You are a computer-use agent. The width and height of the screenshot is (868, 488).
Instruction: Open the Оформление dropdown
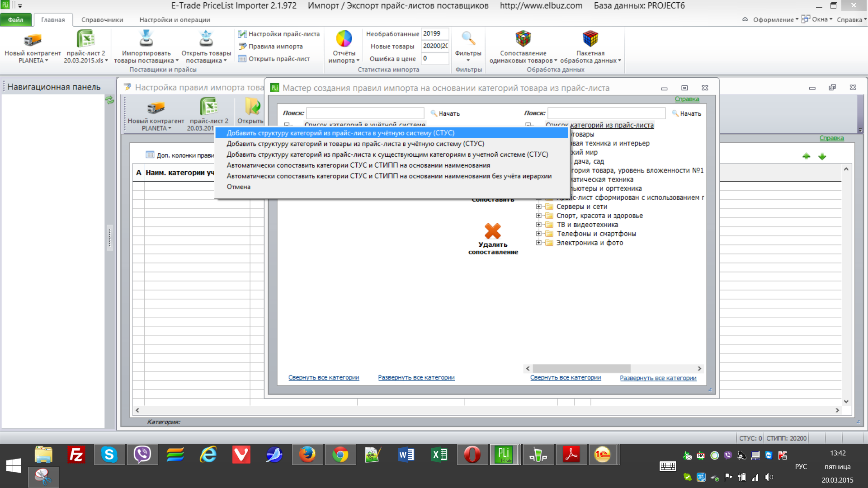(776, 19)
